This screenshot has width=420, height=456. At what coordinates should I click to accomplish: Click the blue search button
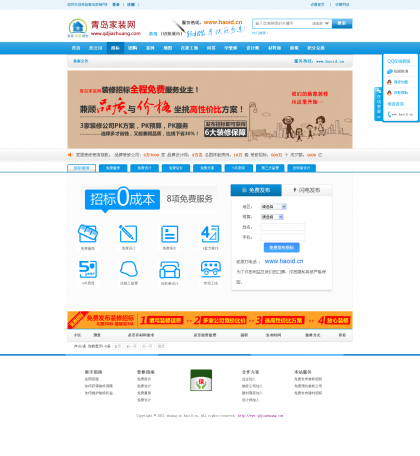[x=342, y=23]
